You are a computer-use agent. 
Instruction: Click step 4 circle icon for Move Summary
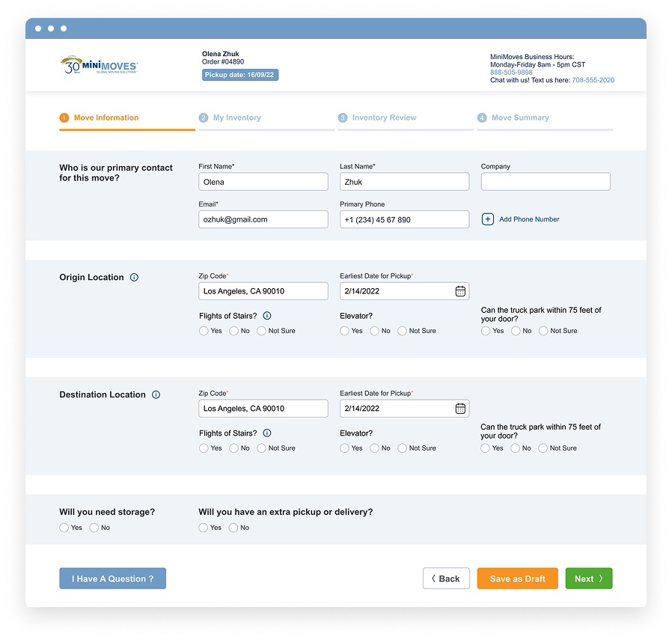(482, 118)
